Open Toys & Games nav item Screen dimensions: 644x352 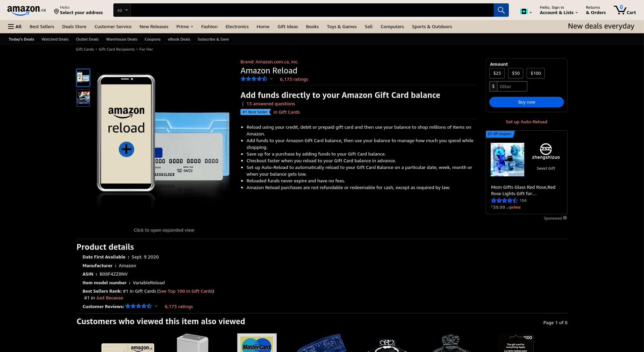point(342,26)
